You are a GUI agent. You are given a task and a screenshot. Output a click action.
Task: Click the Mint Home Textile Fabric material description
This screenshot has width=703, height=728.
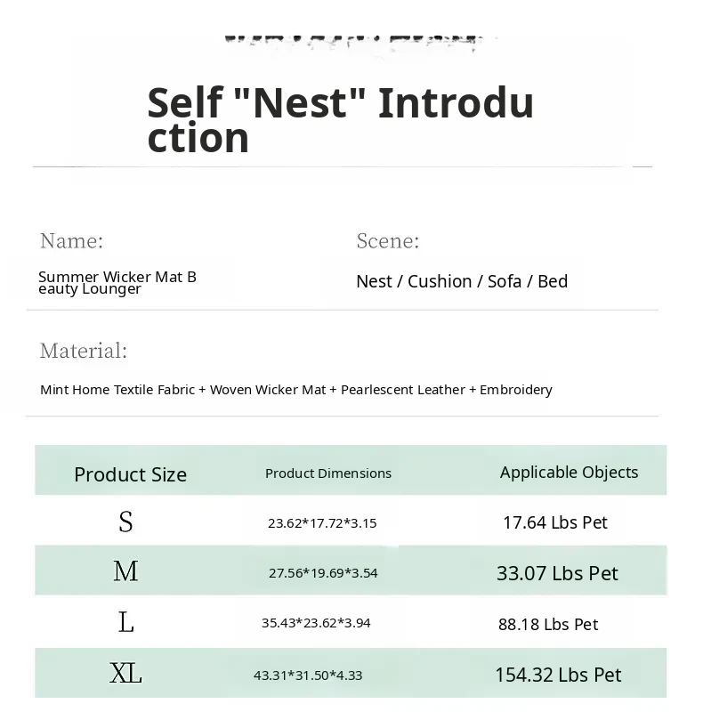pos(295,390)
